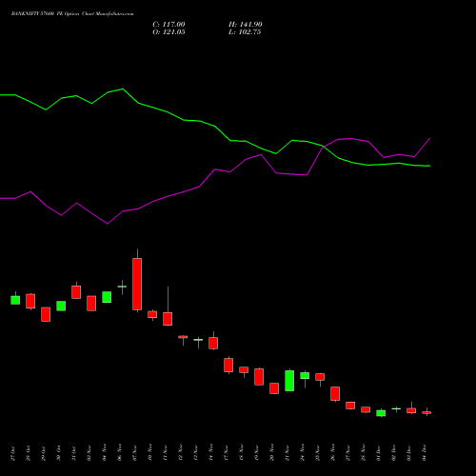This screenshot has height=476, width=476.
Task: Select the high value H: 141.90
Action: pyautogui.click(x=246, y=25)
